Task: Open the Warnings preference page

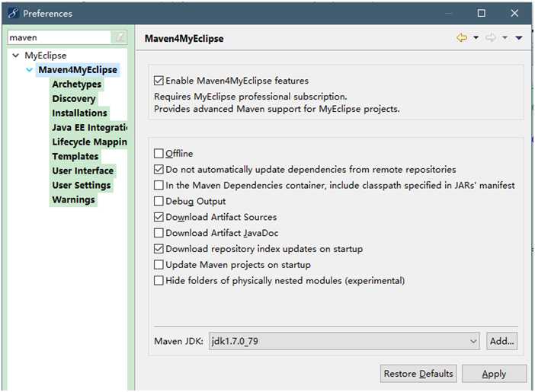Action: click(x=73, y=199)
